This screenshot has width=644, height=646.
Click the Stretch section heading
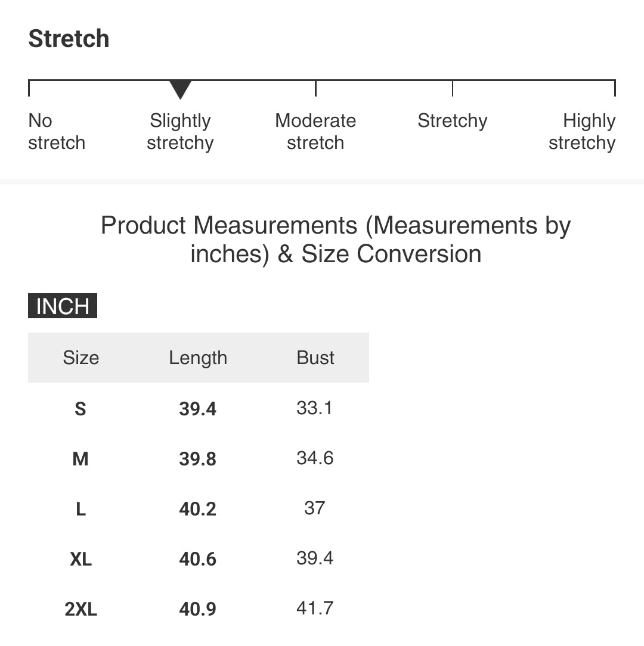click(x=69, y=39)
